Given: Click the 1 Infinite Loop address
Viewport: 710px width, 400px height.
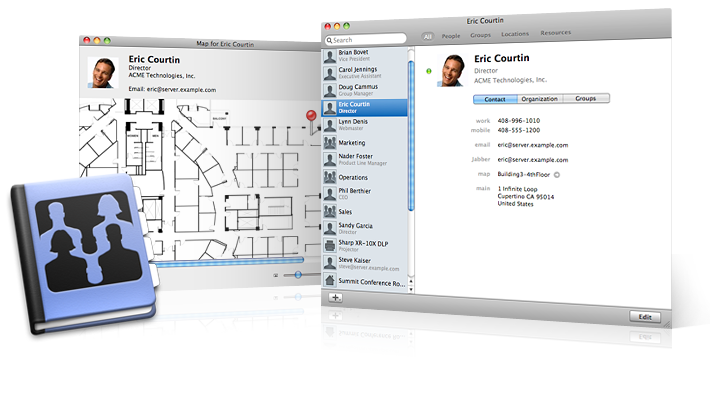Looking at the screenshot, I should coord(526,197).
